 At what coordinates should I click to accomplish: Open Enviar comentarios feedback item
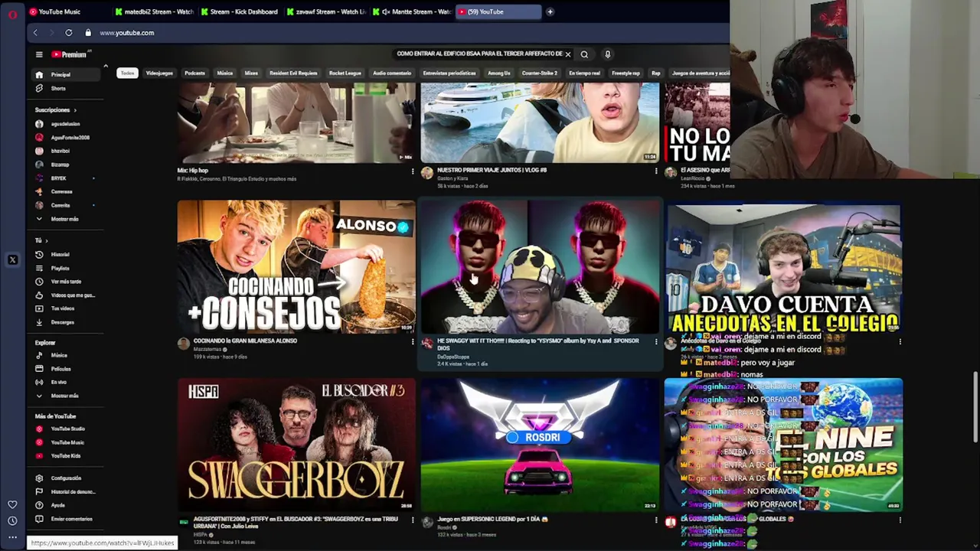67,519
